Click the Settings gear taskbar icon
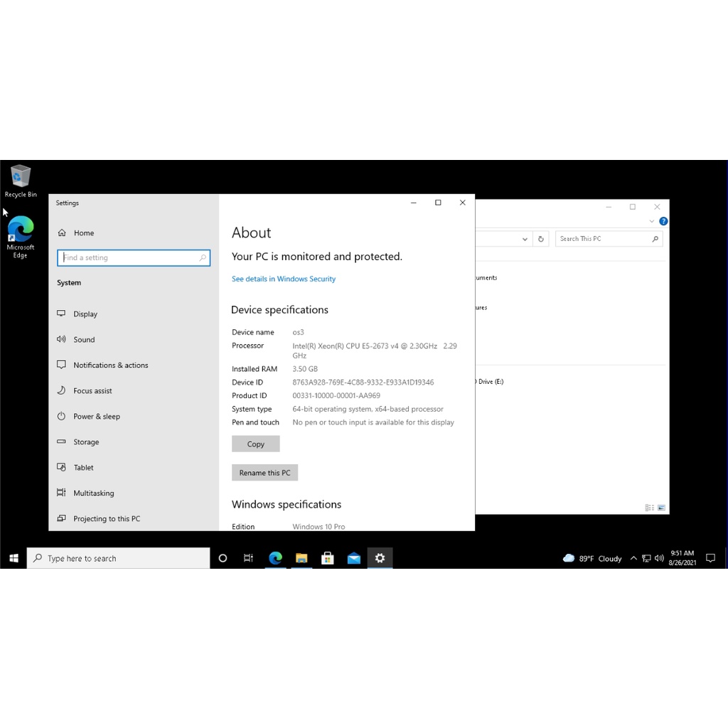The width and height of the screenshot is (728, 728). click(380, 558)
